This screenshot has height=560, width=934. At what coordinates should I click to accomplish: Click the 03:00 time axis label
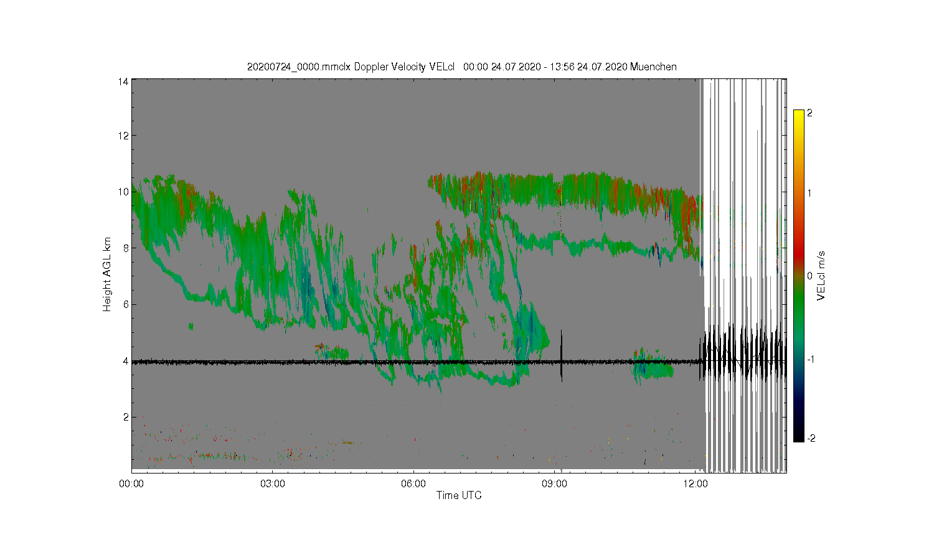(272, 483)
